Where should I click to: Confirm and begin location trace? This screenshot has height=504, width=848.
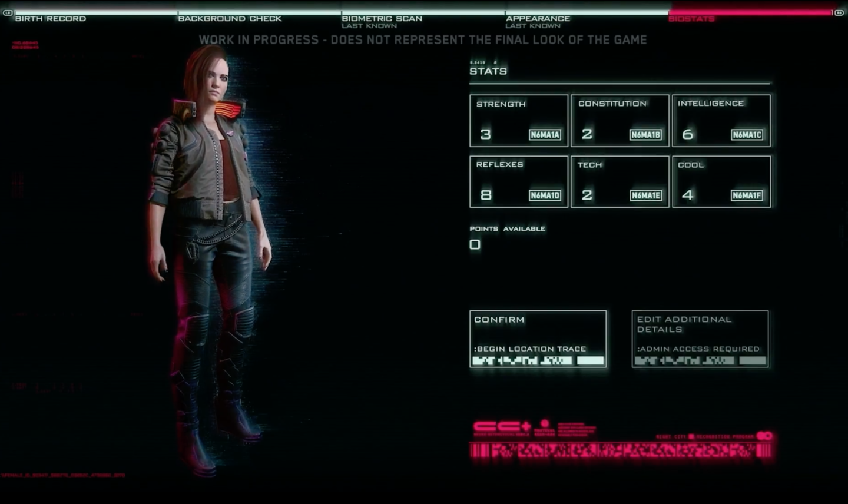[x=538, y=339]
